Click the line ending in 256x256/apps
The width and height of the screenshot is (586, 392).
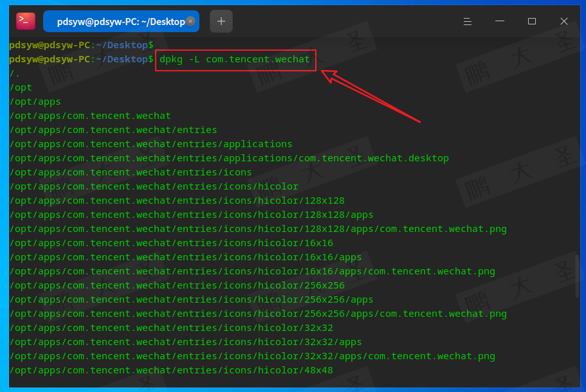click(191, 300)
